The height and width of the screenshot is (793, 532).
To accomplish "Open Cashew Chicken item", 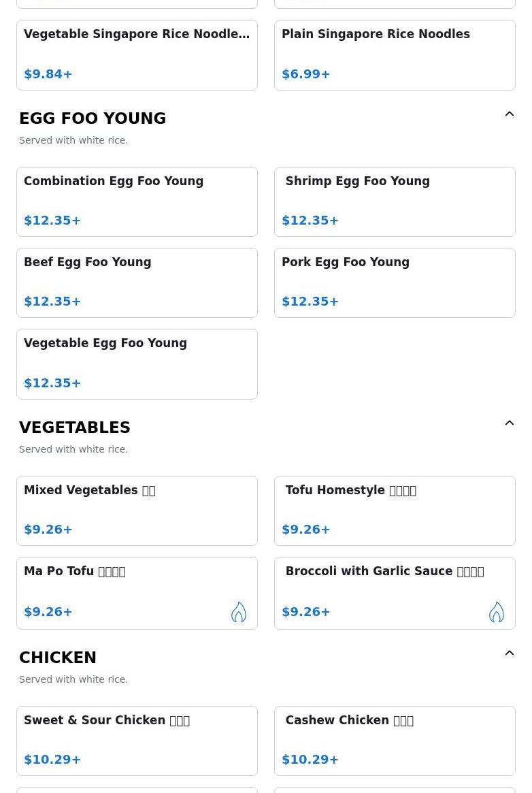I will pyautogui.click(x=395, y=741).
